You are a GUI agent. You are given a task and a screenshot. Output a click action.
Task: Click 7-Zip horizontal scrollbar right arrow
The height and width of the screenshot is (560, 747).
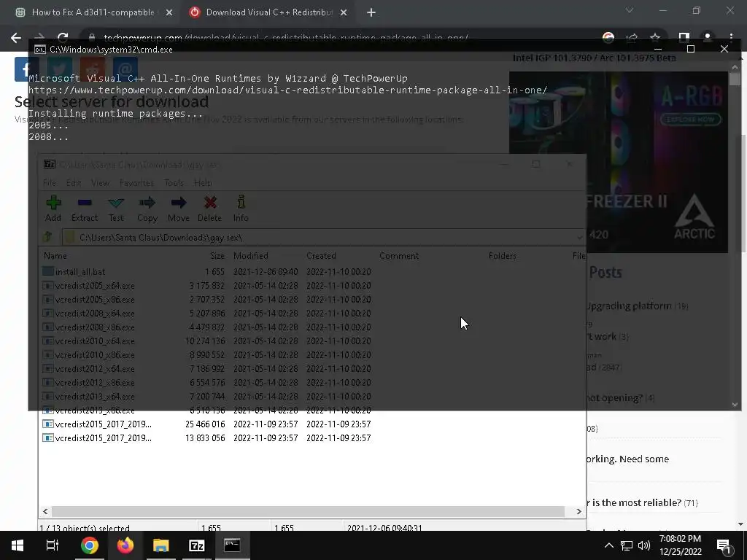tap(578, 511)
